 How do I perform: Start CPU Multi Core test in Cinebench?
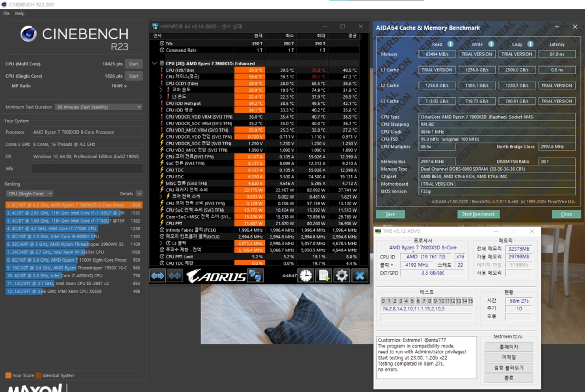point(134,64)
